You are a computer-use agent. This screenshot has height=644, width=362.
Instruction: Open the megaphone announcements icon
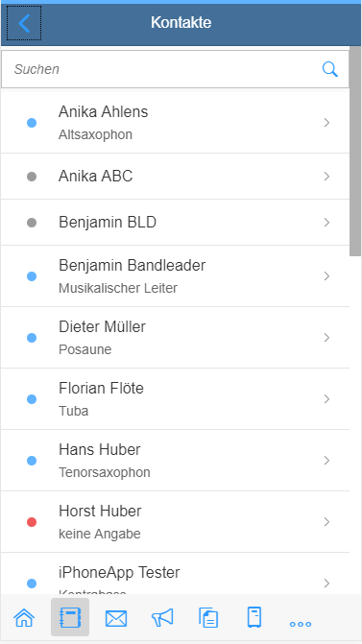[162, 617]
